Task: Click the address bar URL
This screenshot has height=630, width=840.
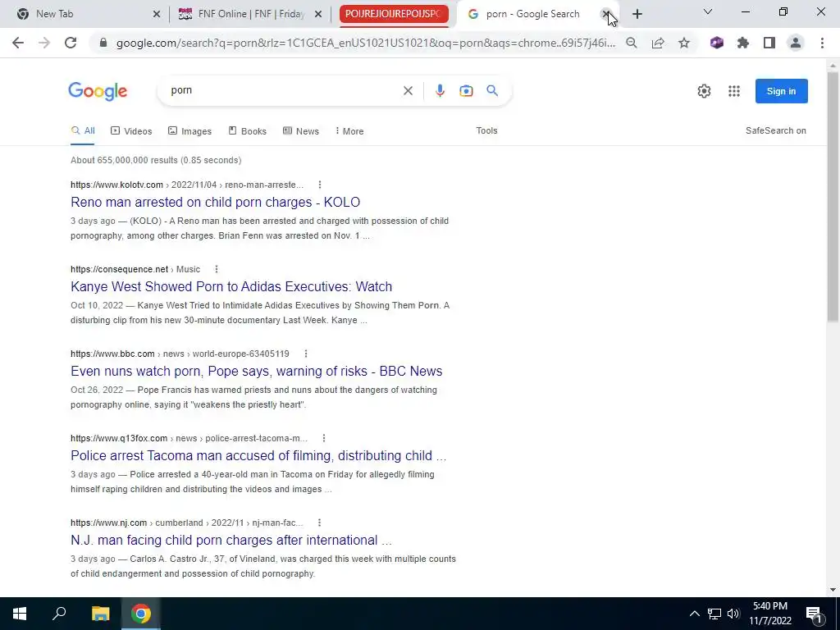Action: tap(365, 43)
